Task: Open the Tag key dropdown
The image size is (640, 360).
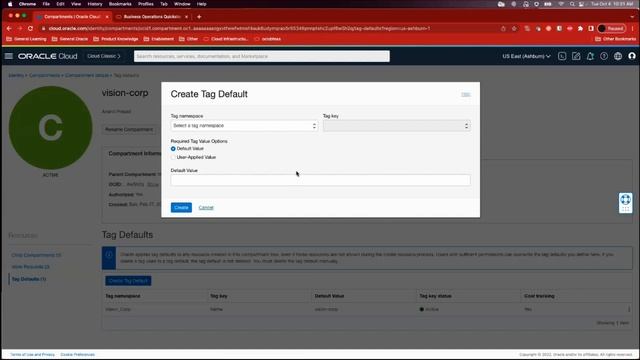Action: [x=396, y=126]
